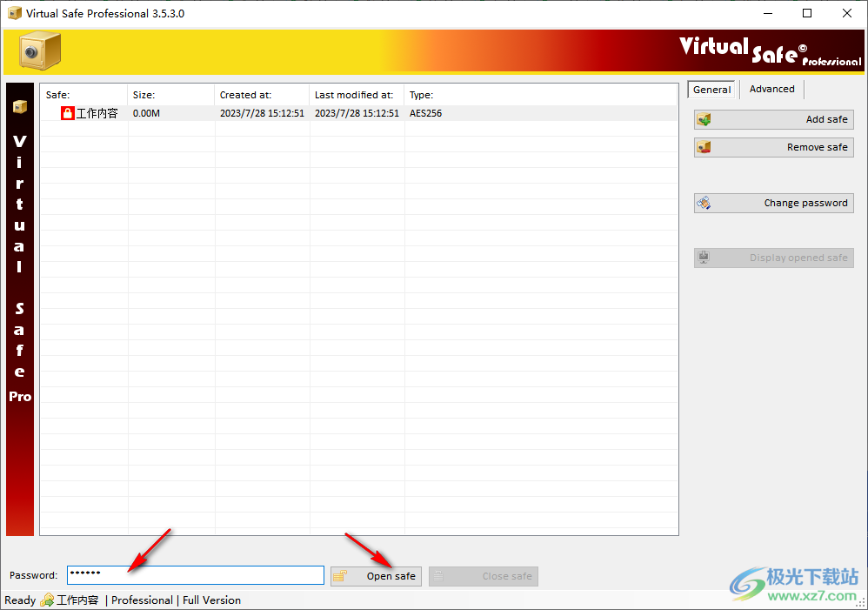
Task: Click the app icon in the title bar
Action: point(15,13)
